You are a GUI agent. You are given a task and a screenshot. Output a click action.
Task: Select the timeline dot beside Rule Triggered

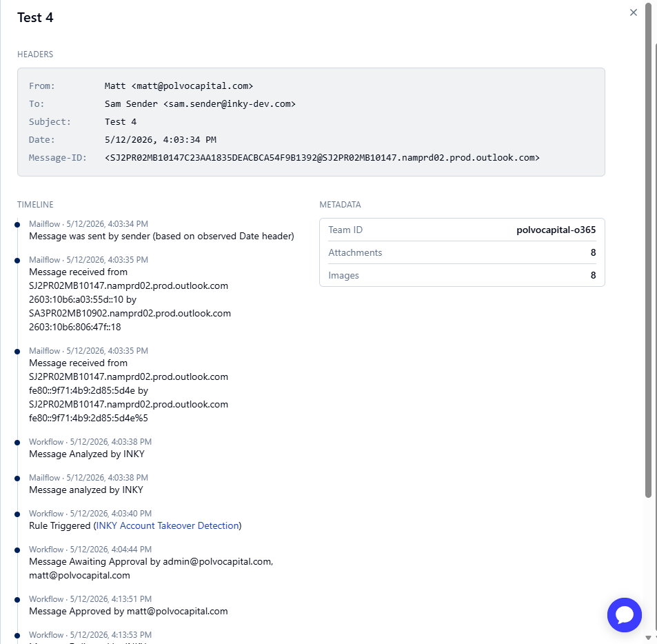[x=17, y=514]
